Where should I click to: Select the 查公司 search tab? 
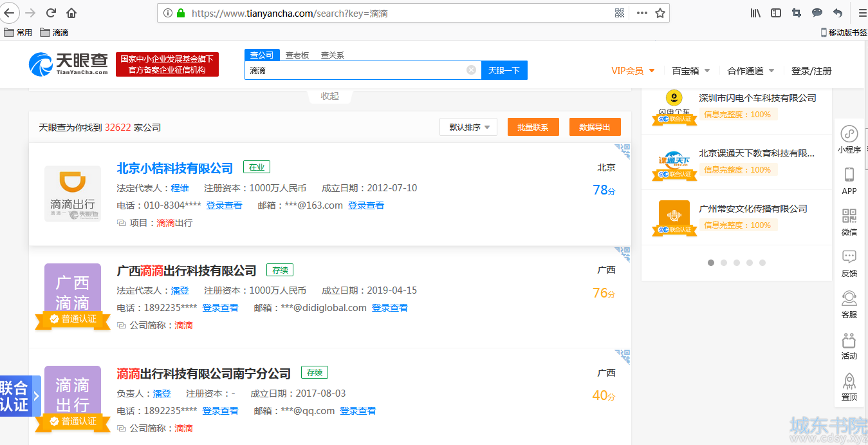click(x=262, y=55)
